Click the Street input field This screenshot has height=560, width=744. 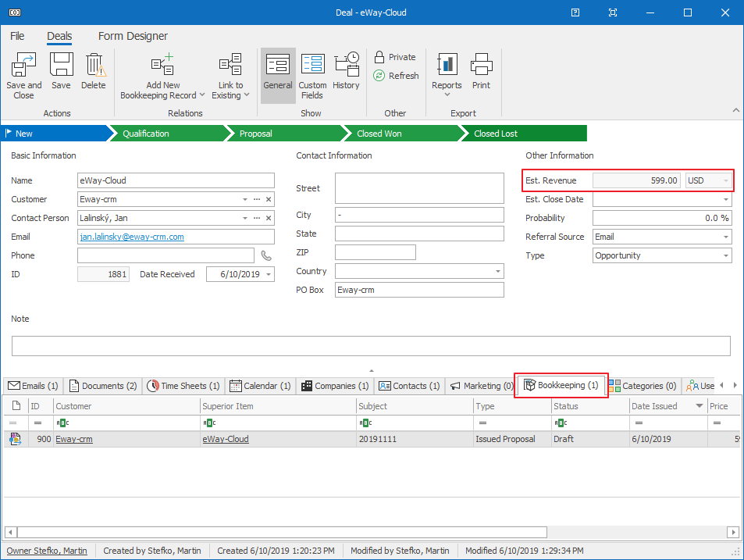pyautogui.click(x=419, y=188)
